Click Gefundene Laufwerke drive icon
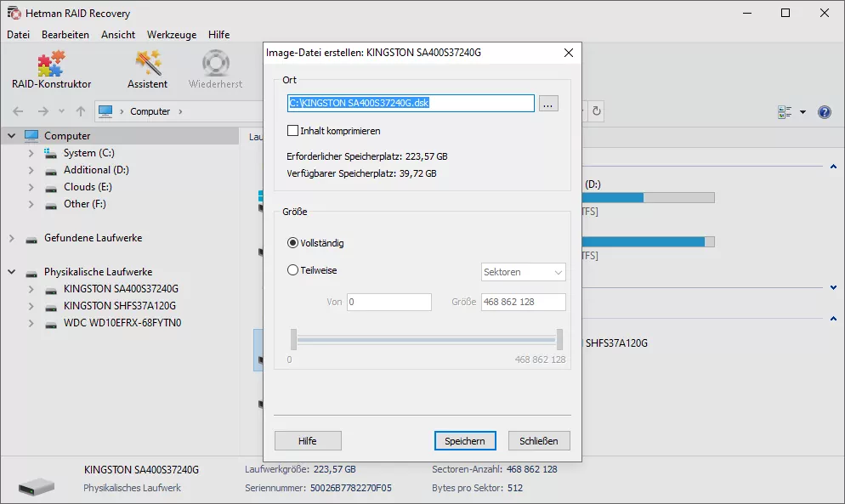 (x=31, y=240)
